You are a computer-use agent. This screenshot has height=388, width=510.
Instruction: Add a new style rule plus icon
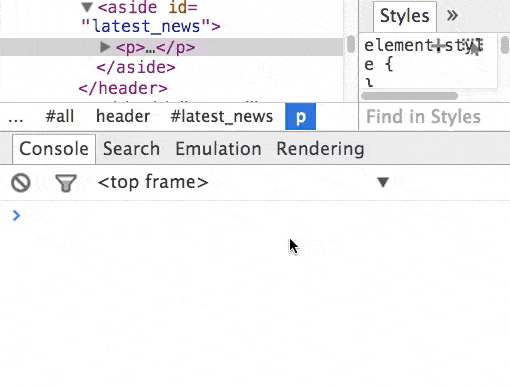[439, 45]
